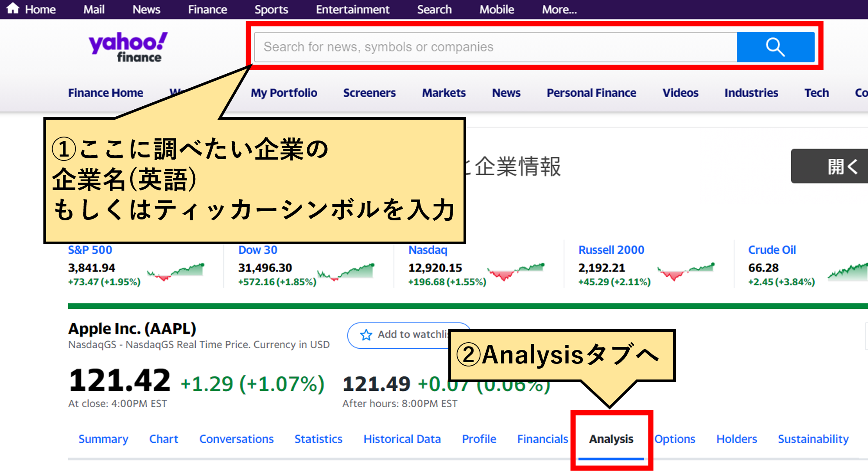Open Videos section

[x=681, y=93]
